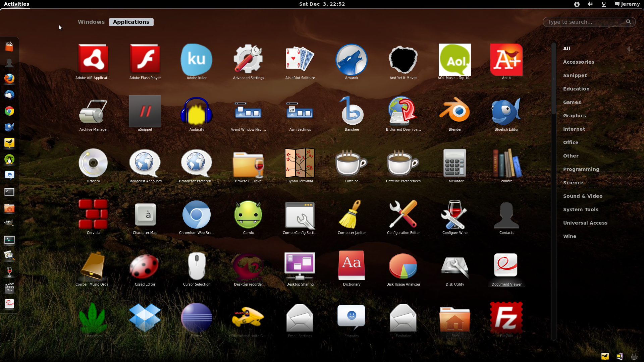644x362 pixels.
Task: Open the Configure Wine app
Action: pyautogui.click(x=455, y=215)
